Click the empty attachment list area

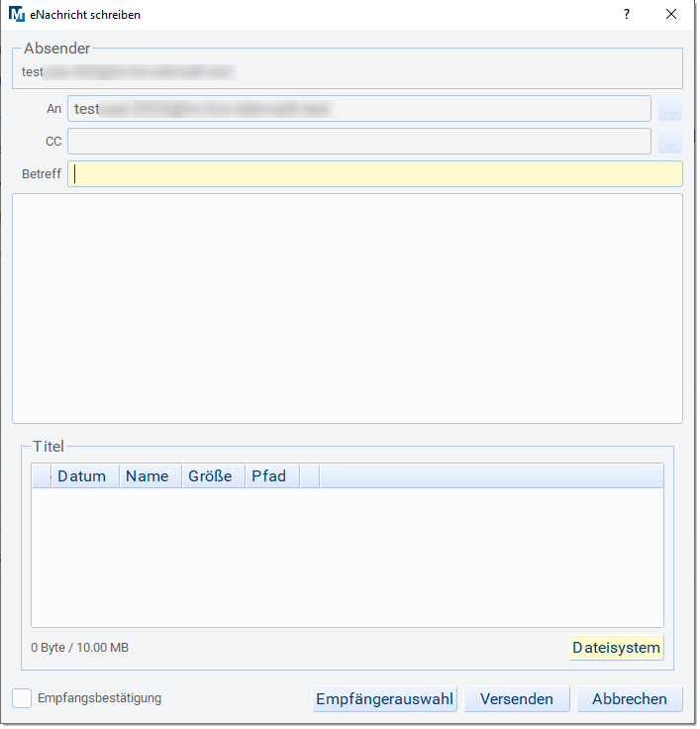[x=347, y=557]
